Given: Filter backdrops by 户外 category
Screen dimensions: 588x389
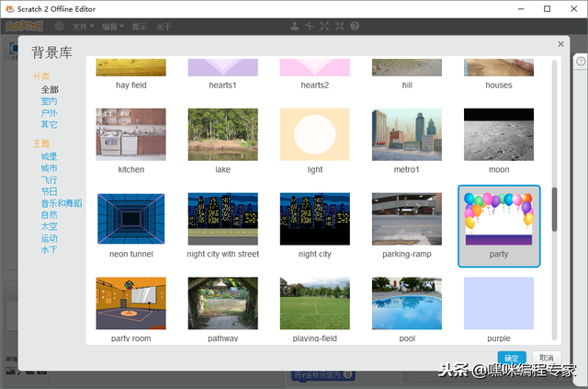Looking at the screenshot, I should 49,112.
